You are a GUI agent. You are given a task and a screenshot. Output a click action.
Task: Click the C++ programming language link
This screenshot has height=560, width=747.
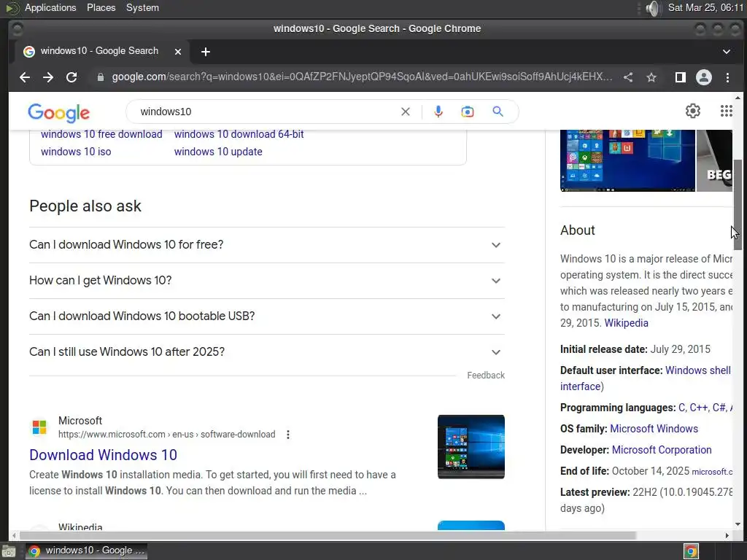coord(698,408)
